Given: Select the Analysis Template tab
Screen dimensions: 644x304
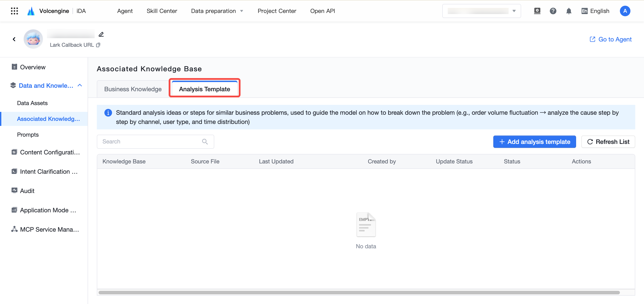Looking at the screenshot, I should (205, 89).
